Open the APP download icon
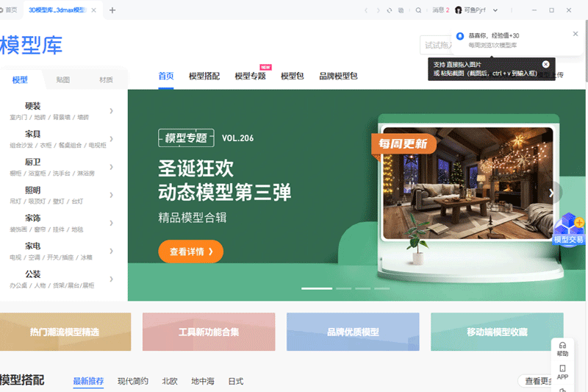This screenshot has height=392, width=588. (562, 370)
